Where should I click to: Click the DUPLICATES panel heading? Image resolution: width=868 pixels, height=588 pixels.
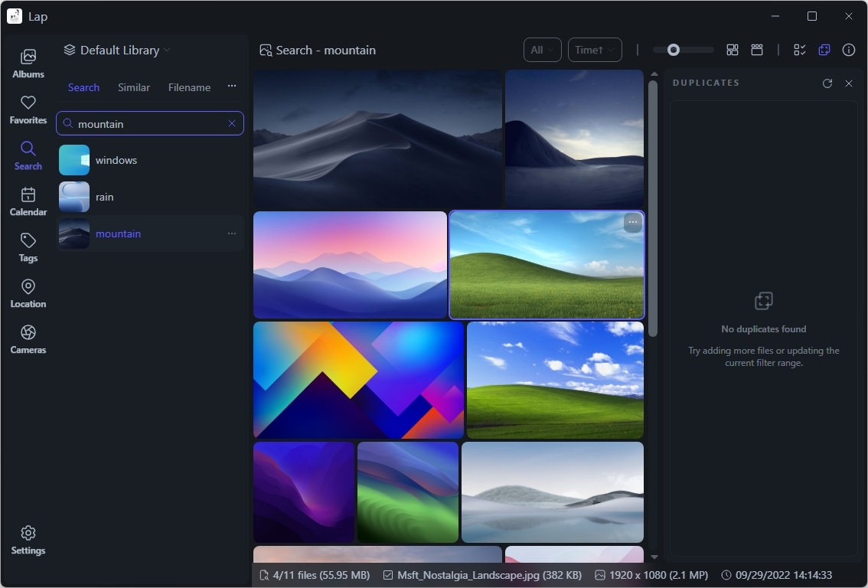tap(706, 83)
